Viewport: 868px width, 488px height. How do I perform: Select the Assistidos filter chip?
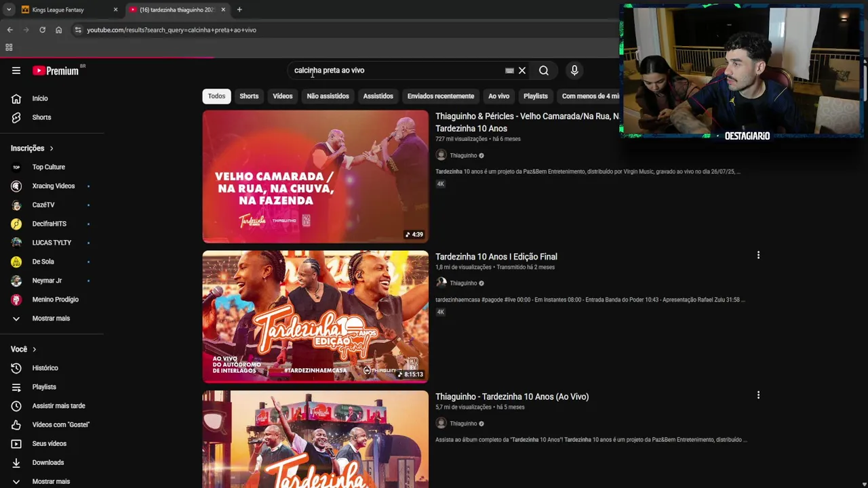point(378,96)
